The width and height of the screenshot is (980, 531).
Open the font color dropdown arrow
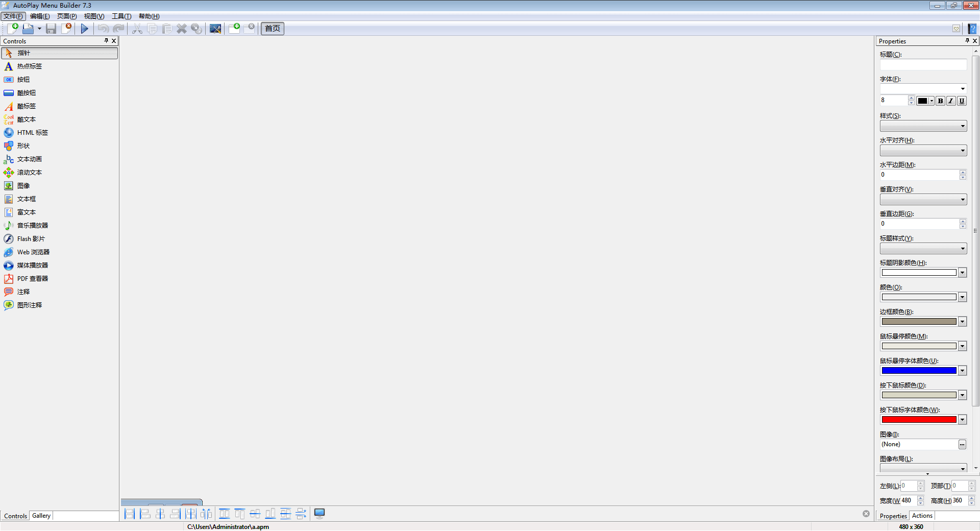(x=932, y=101)
